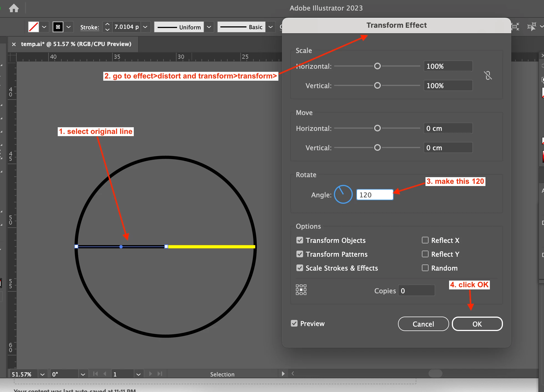The width and height of the screenshot is (544, 392).
Task: Click OK to apply transform
Action: coord(477,324)
